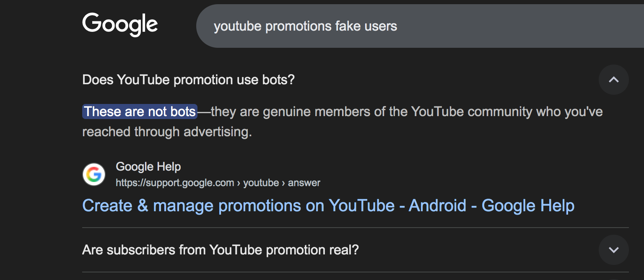The height and width of the screenshot is (280, 644).
Task: Collapse the "Does YouTube promotion use bots?" chevron
Action: pos(613,80)
